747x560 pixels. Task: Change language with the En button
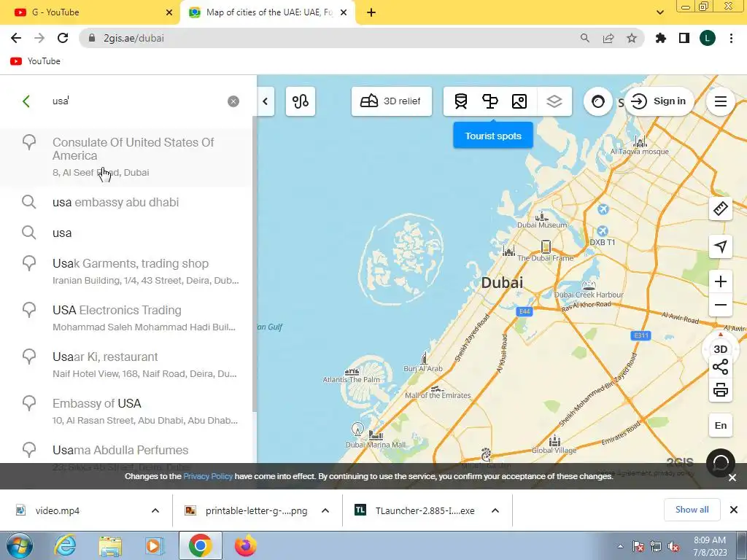(x=720, y=425)
